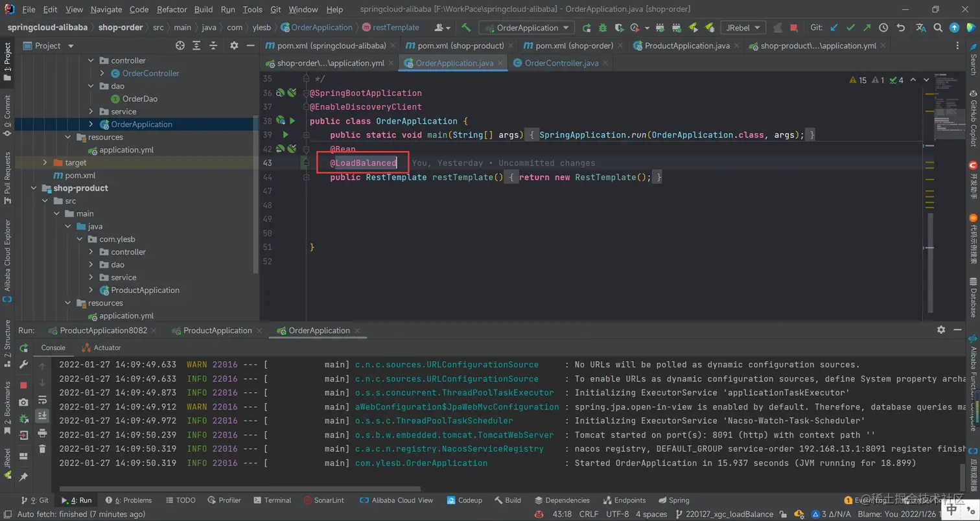Open 6: Problems tool window

pyautogui.click(x=128, y=500)
